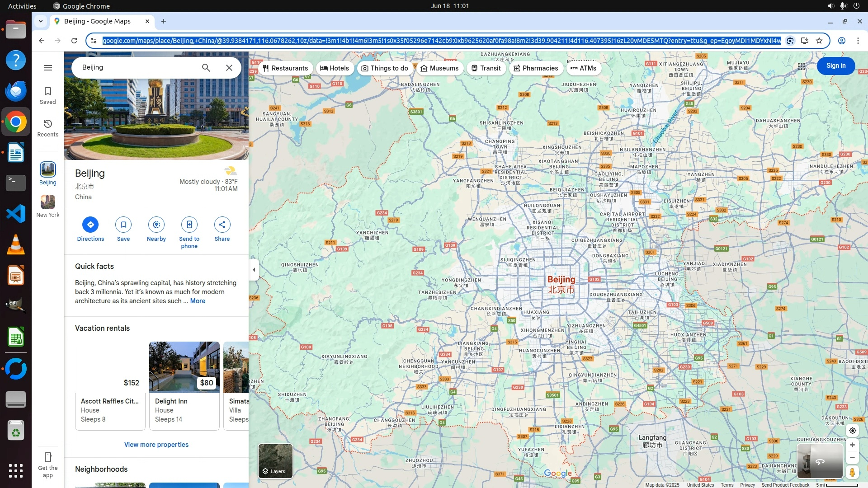Collapse the side panel arrow
Image resolution: width=868 pixels, height=488 pixels.
(254, 270)
